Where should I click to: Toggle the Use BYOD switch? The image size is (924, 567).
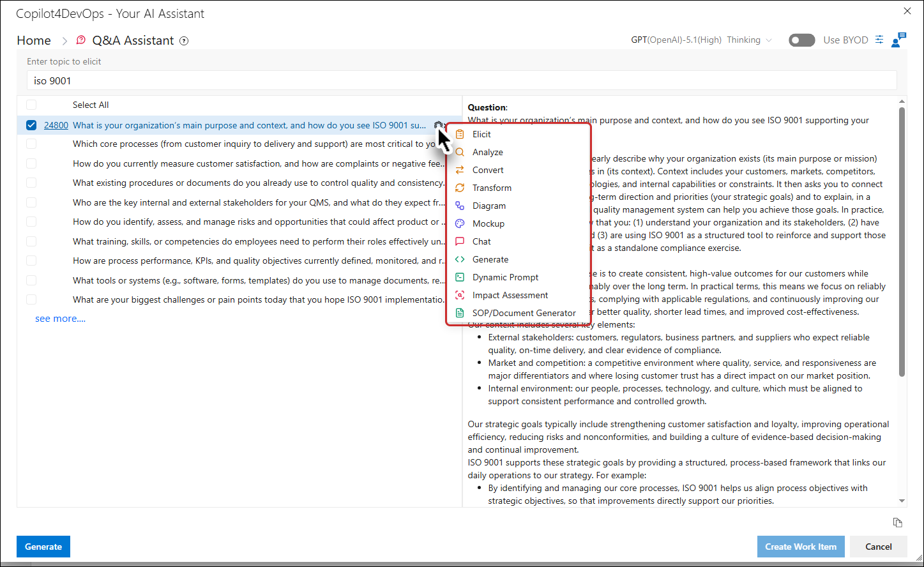pyautogui.click(x=802, y=40)
